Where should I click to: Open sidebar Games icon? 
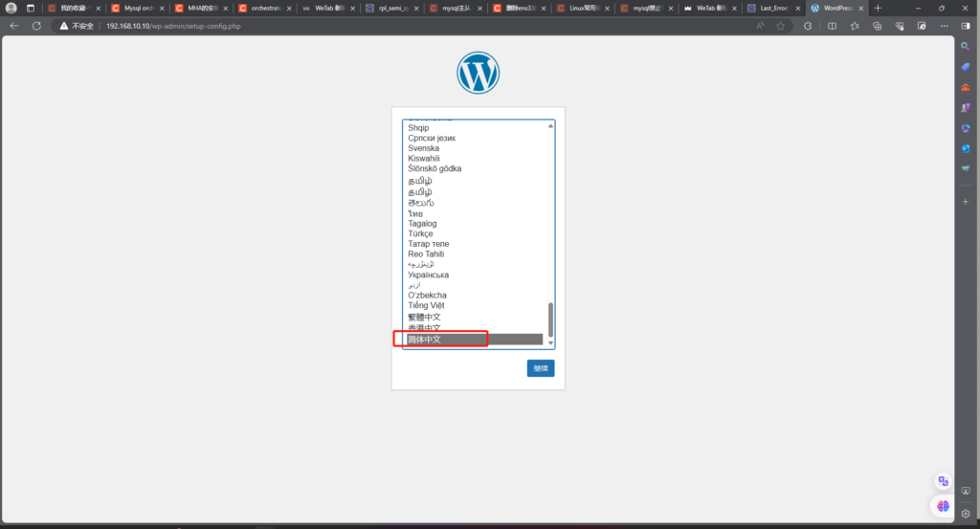pyautogui.click(x=966, y=107)
